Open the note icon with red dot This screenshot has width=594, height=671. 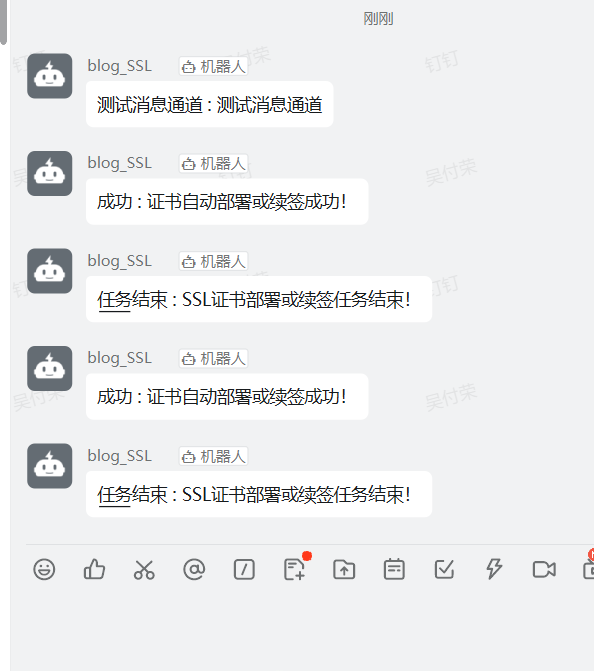pos(295,569)
